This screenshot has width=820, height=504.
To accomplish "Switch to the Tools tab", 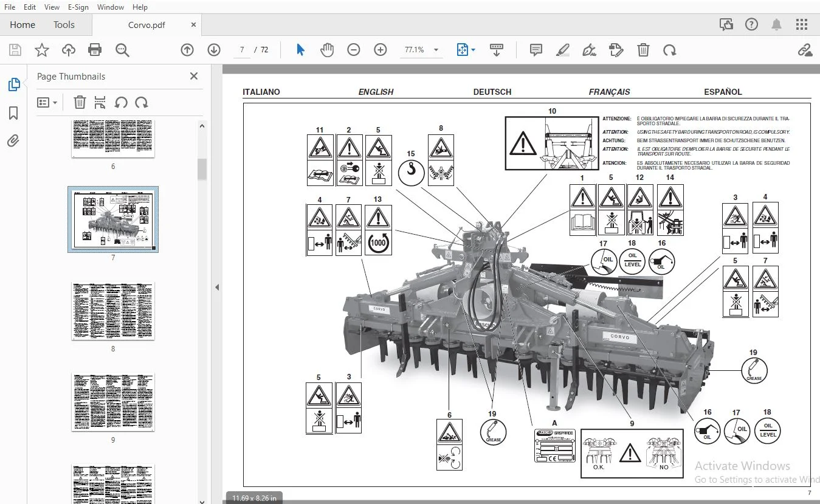I will tap(64, 25).
